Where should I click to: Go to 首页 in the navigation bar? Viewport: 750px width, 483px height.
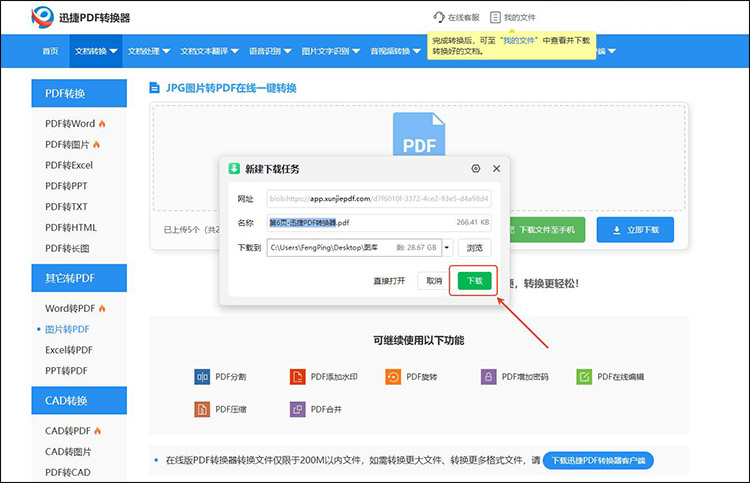[50, 51]
